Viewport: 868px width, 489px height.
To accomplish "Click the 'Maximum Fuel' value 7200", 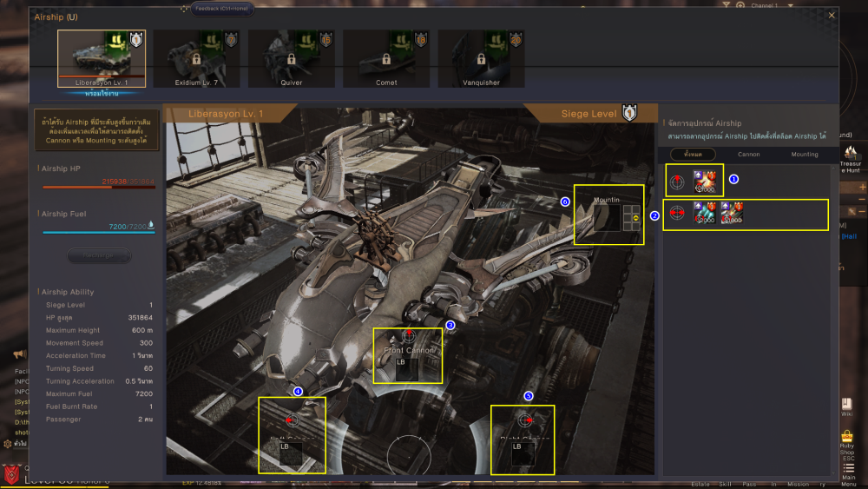I will pos(144,393).
